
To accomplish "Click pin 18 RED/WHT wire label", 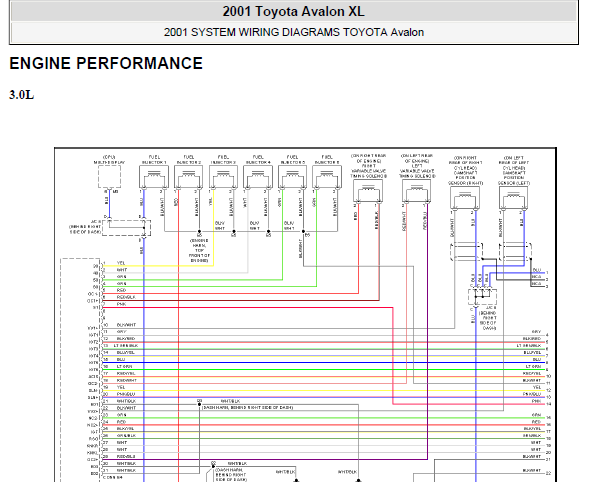I will 127,380.
